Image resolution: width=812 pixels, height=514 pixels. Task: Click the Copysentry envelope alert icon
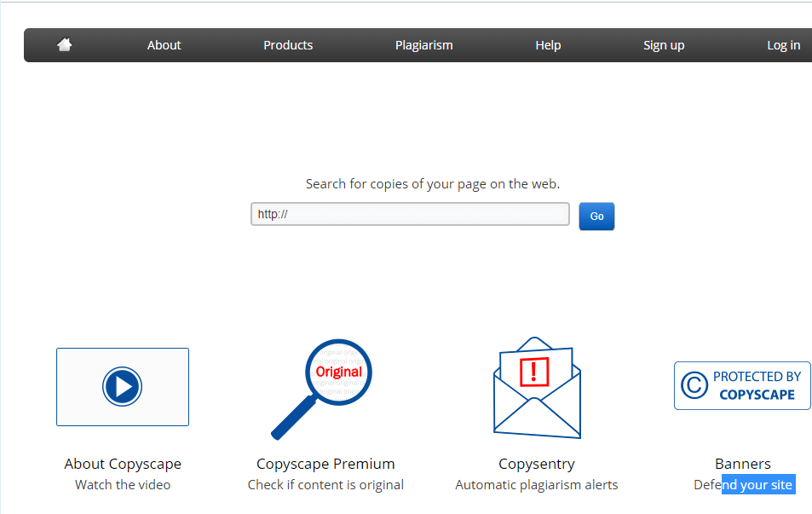point(537,388)
